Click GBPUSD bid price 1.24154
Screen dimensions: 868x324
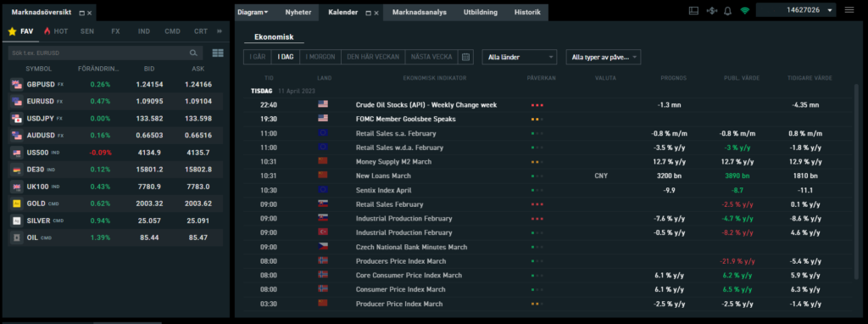coord(149,85)
